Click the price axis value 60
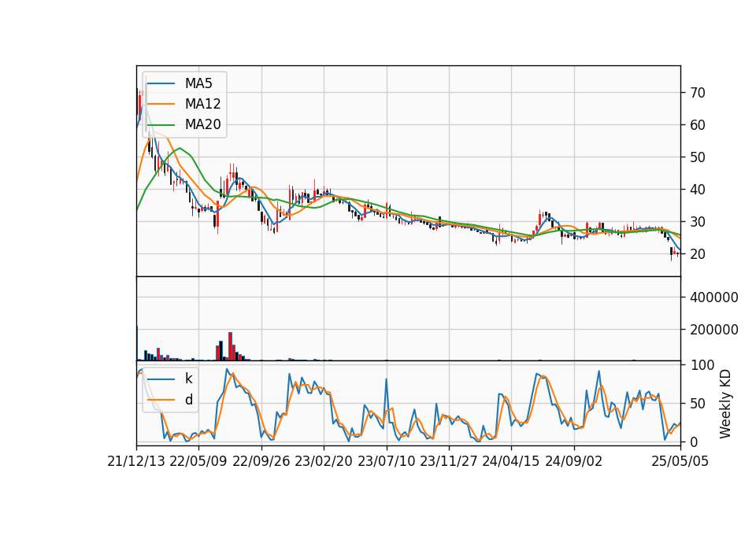 tap(697, 125)
